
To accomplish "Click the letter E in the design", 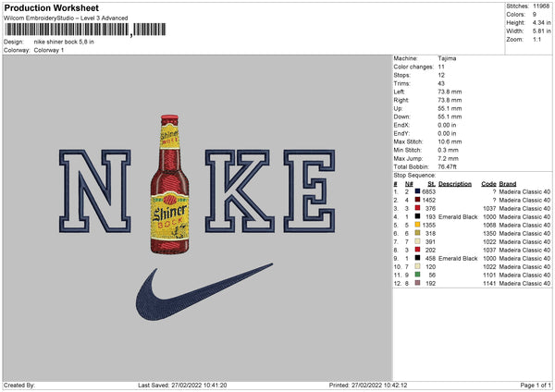I will point(309,191).
